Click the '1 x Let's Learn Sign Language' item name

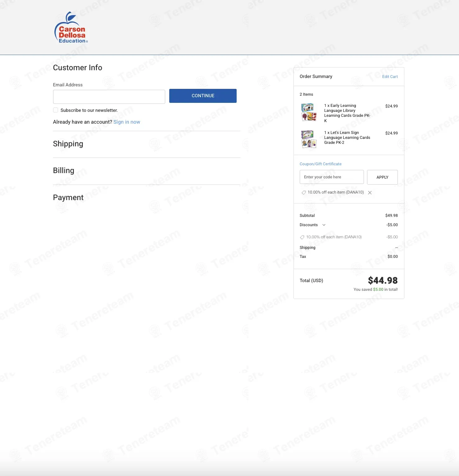(347, 138)
